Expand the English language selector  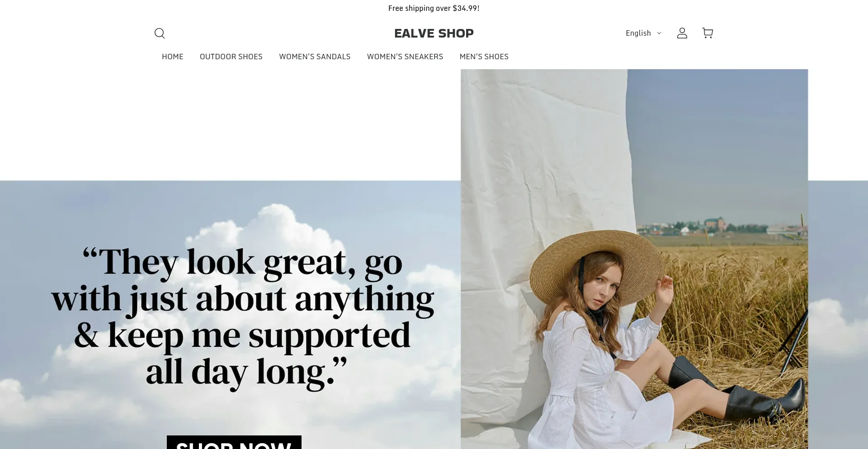(643, 33)
